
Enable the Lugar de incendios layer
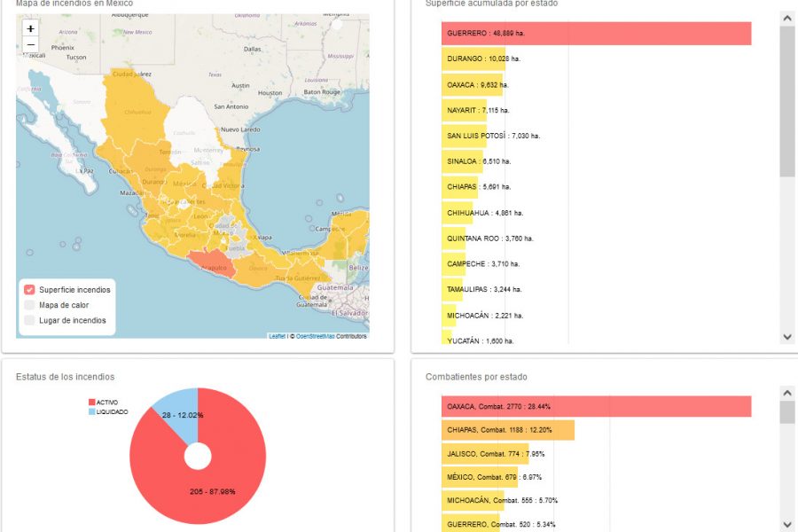[29, 320]
